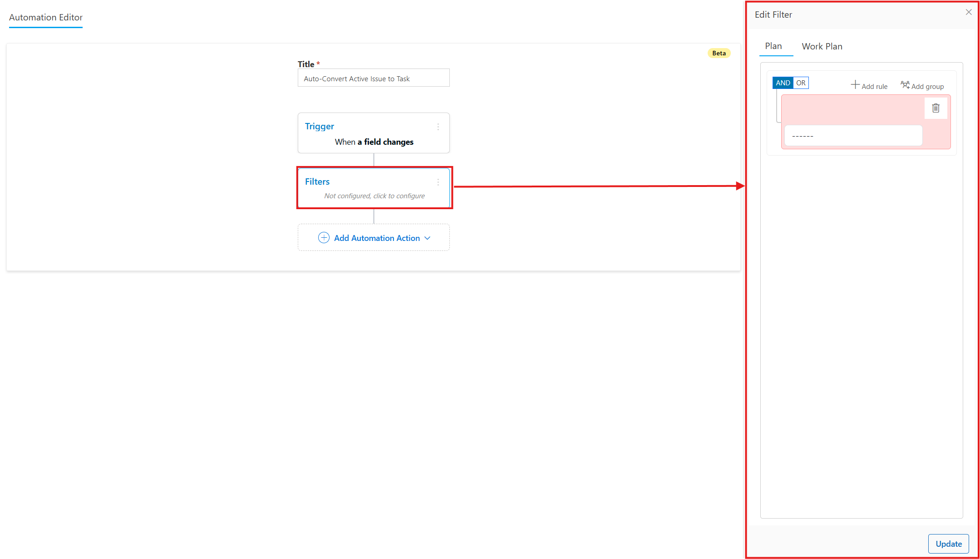Open the Trigger card three-dot menu

[x=438, y=127]
